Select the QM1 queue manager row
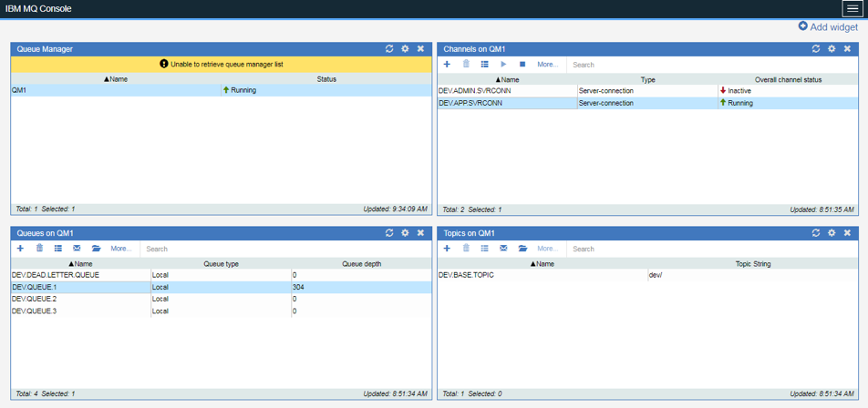Image resolution: width=868 pixels, height=408 pixels. click(221, 90)
